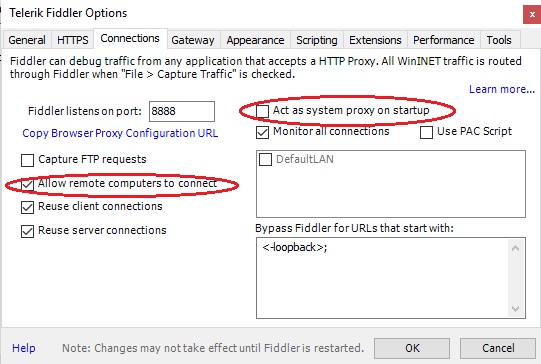Switch to the General tab

point(27,40)
